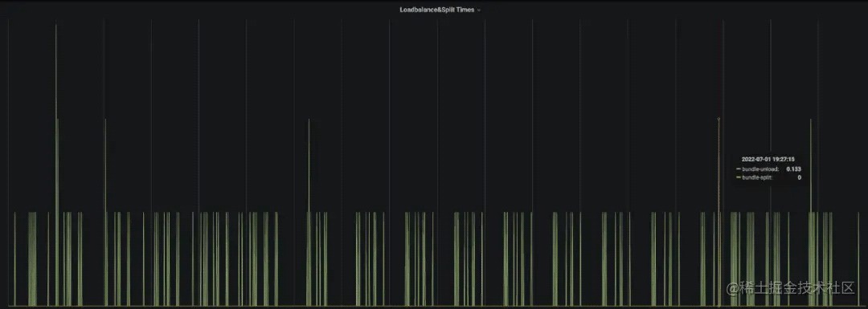Click the Loadbalance&Split Times panel title
The height and width of the screenshot is (309, 868).
click(436, 10)
